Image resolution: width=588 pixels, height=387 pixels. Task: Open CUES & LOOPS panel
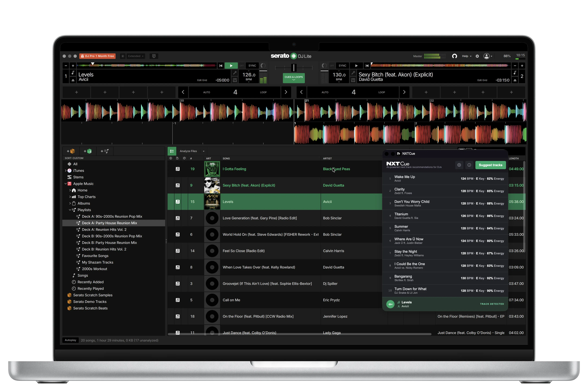(294, 78)
